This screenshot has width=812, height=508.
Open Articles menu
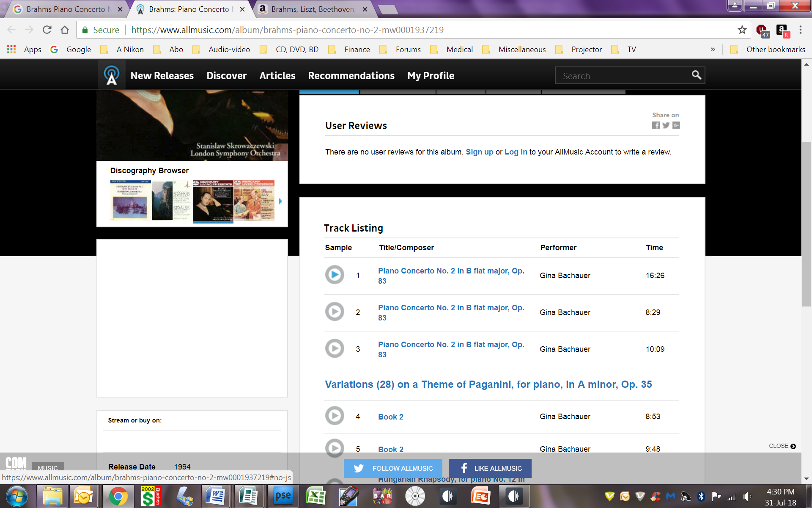pyautogui.click(x=277, y=76)
